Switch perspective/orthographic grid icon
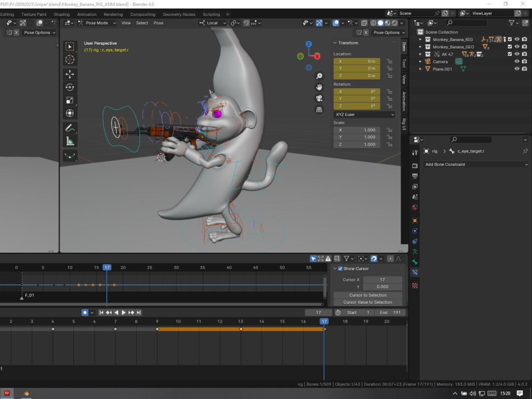Viewport: 532px width, 399px height. pyautogui.click(x=319, y=110)
